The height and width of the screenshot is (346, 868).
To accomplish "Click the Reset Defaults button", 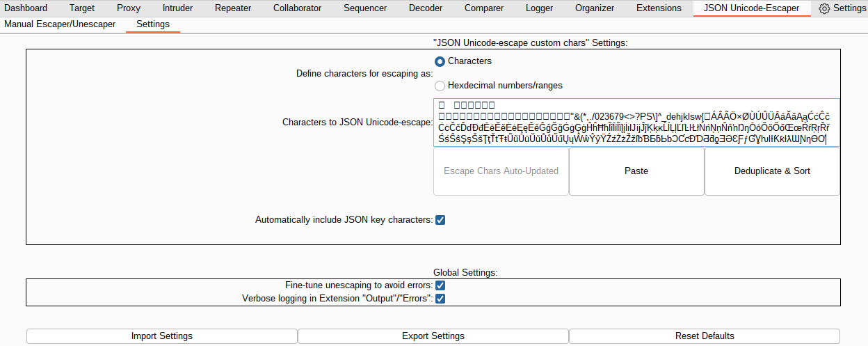I will [705, 336].
